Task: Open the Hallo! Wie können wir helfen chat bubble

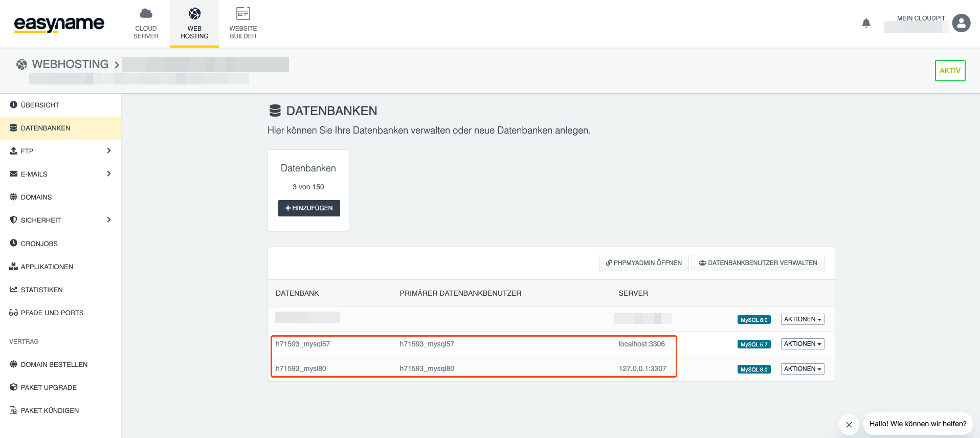Action: coord(918,424)
